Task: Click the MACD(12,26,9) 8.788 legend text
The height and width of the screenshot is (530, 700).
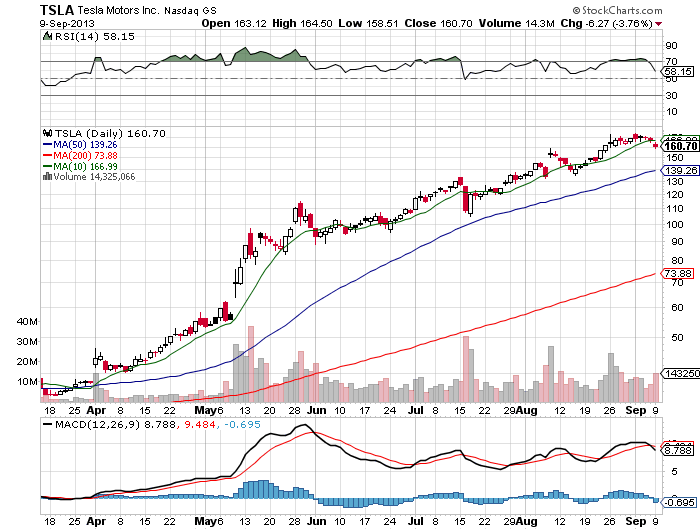Action: [115, 424]
